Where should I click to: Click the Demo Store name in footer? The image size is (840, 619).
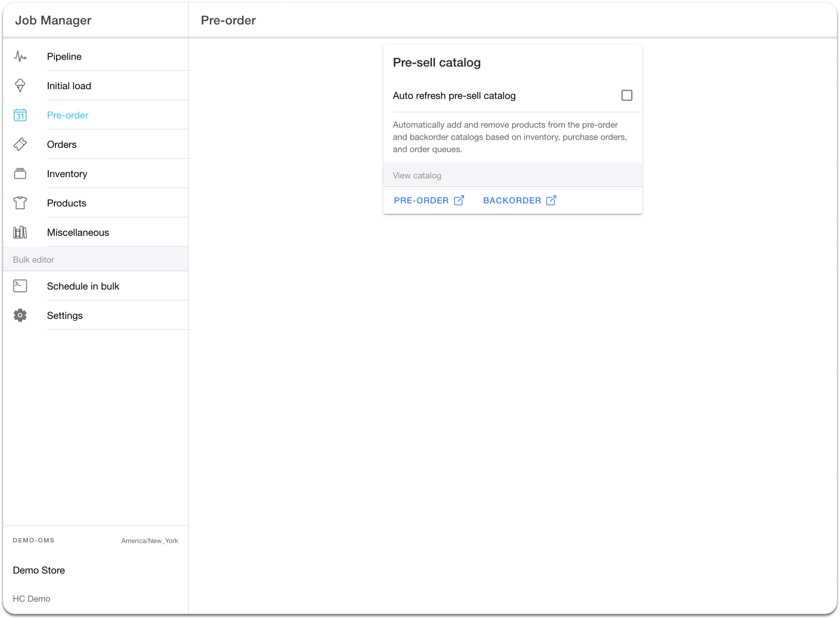(39, 570)
